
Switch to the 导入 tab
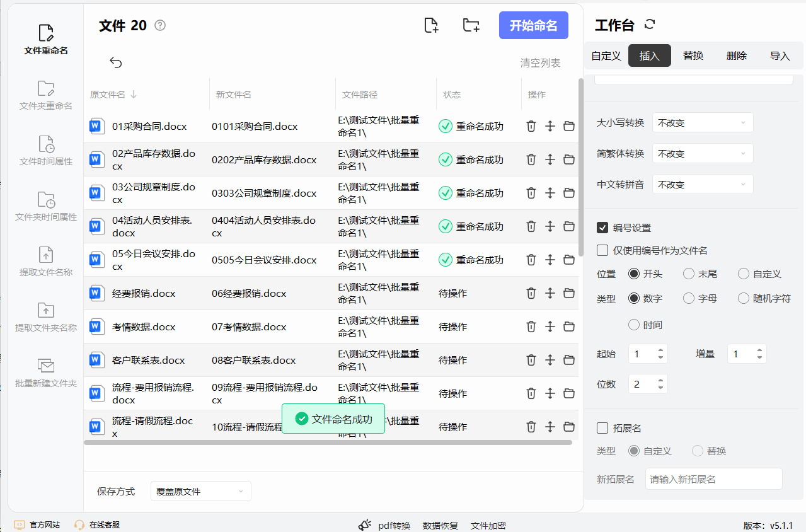click(780, 55)
